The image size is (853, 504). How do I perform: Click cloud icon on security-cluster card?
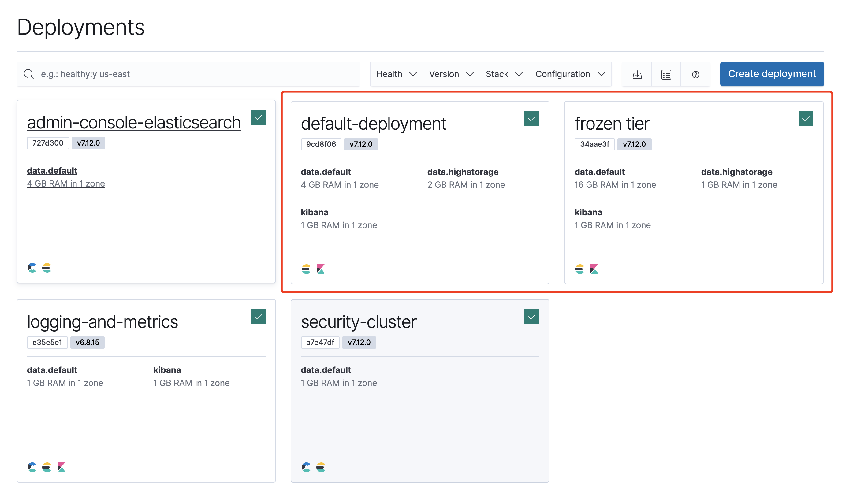tap(306, 467)
